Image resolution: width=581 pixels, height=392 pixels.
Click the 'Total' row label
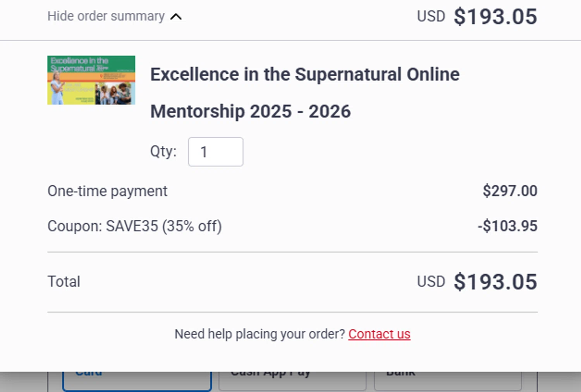point(64,282)
